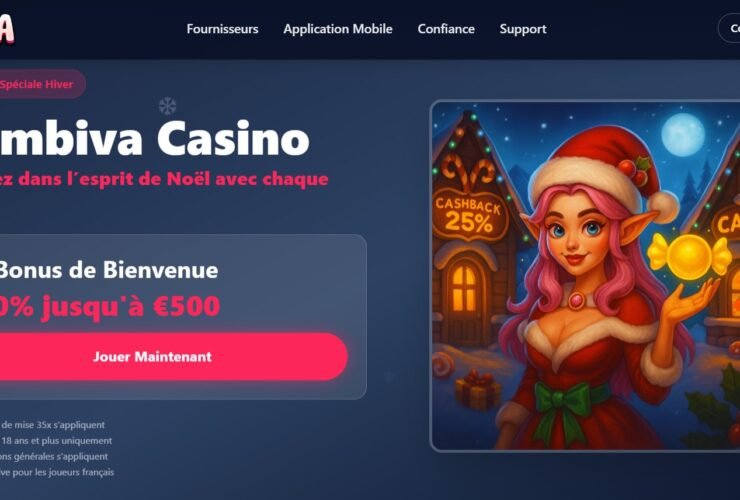Click the Bonus de Bienvenue heading
Image resolution: width=740 pixels, height=500 pixels.
[108, 270]
